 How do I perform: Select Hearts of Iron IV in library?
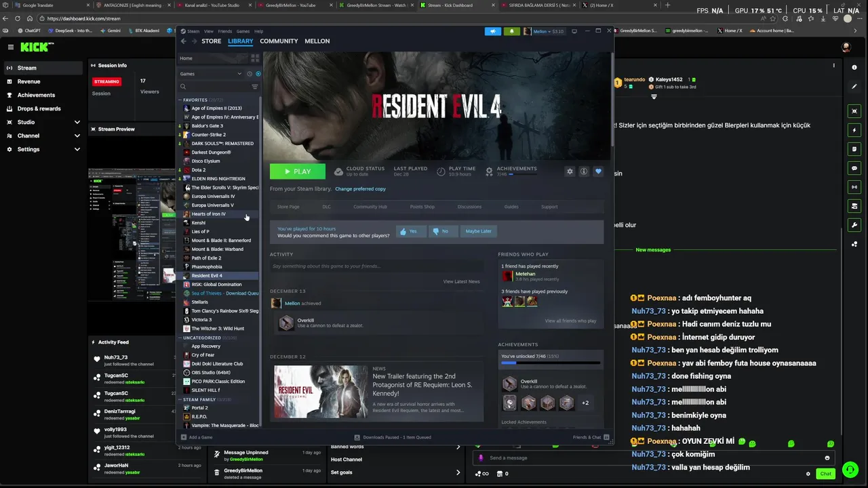[x=218, y=214]
